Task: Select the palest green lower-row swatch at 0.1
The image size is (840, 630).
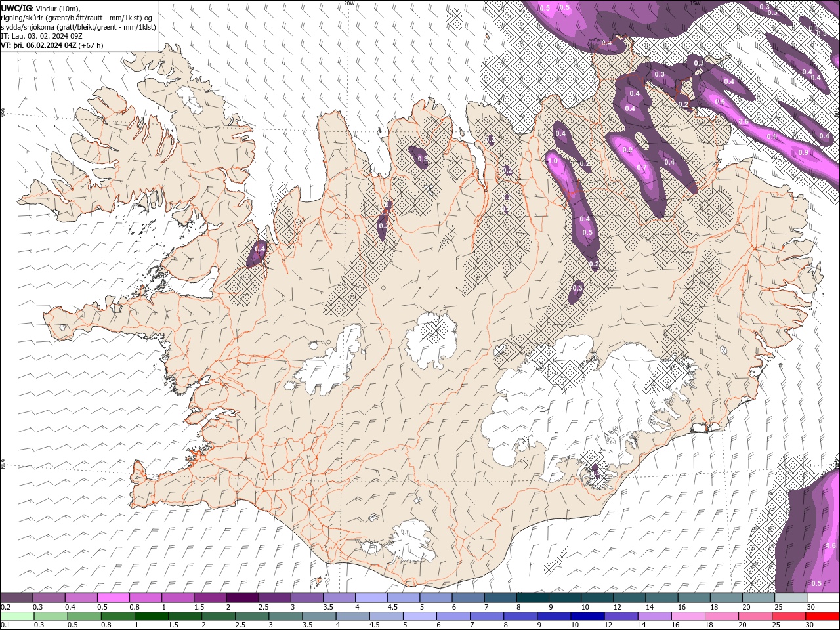Action: 16,616
